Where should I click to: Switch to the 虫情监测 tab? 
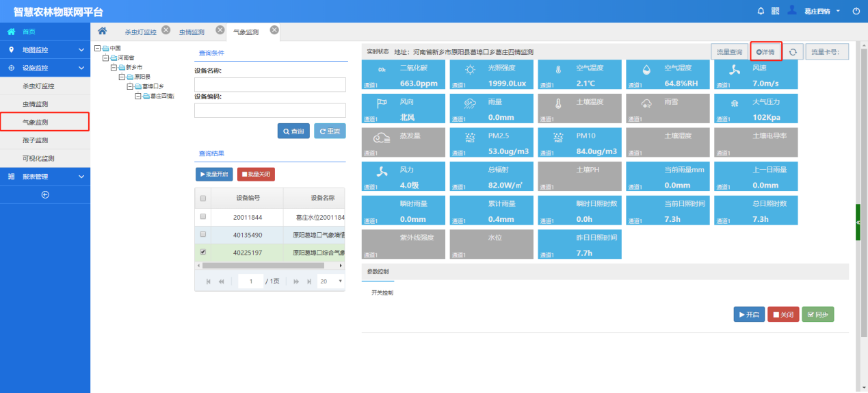[192, 32]
